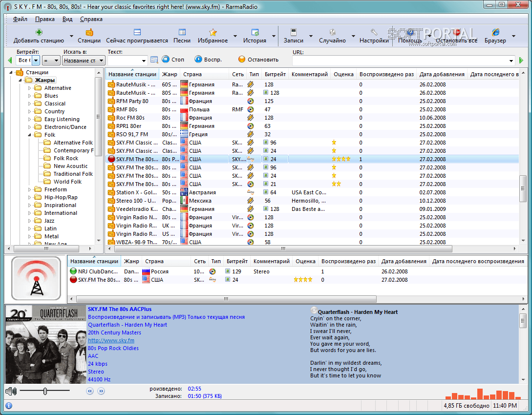Screen dimensions: 532x415
Task: Open the Файл menu
Action: (x=20, y=19)
